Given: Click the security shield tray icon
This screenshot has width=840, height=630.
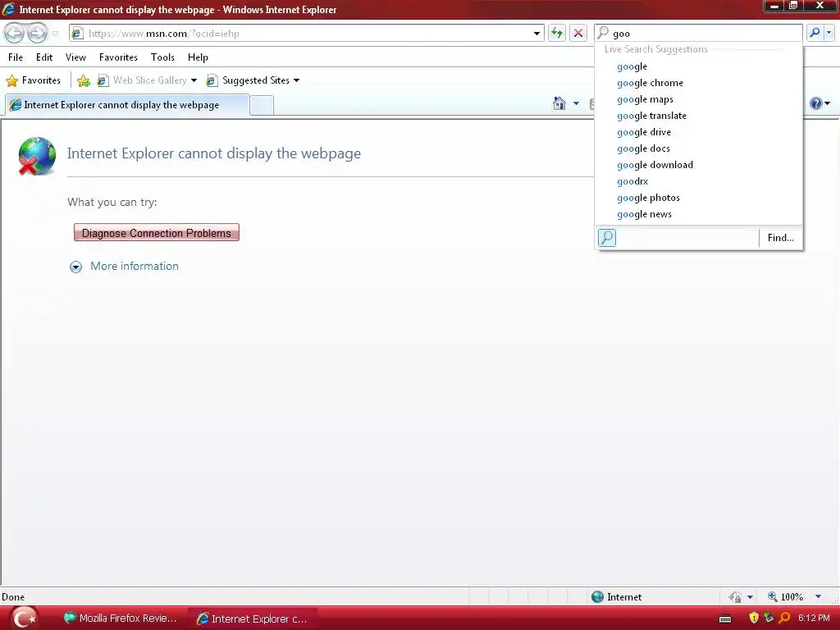Looking at the screenshot, I should (x=754, y=619).
